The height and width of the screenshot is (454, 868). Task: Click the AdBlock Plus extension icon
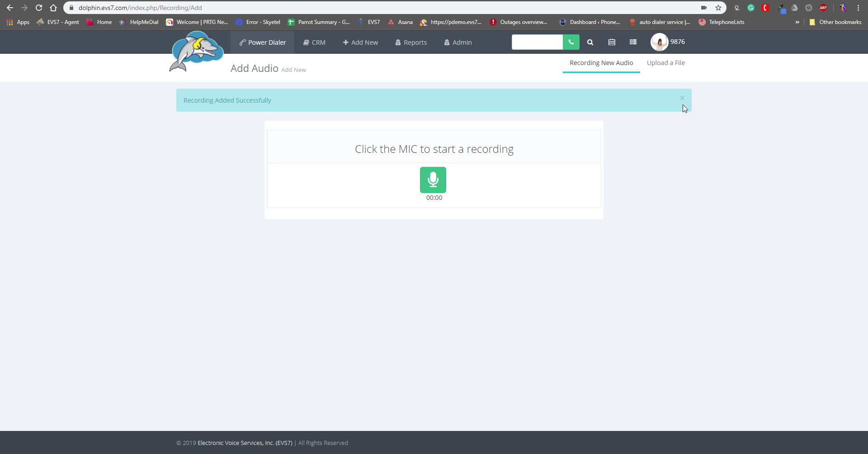coord(823,8)
